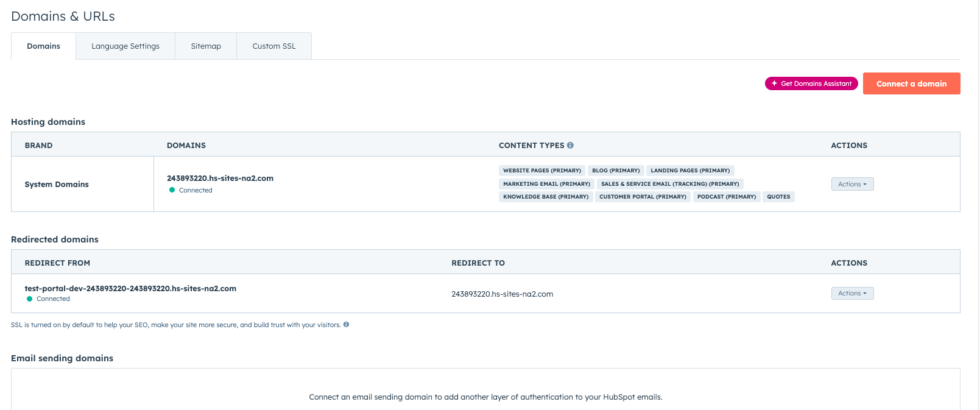
Task: Open the Sitemap tab
Action: point(206,46)
